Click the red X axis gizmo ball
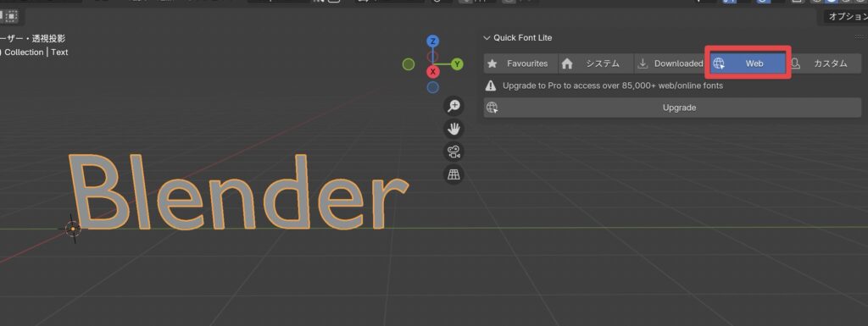Viewport: 868px width, 326px height. (433, 72)
